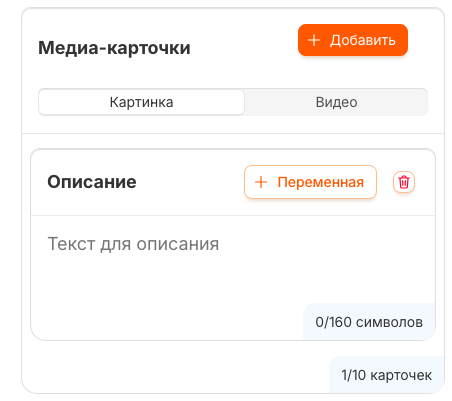Click the Добавить text label
This screenshot has height=401, width=452.
pos(363,40)
